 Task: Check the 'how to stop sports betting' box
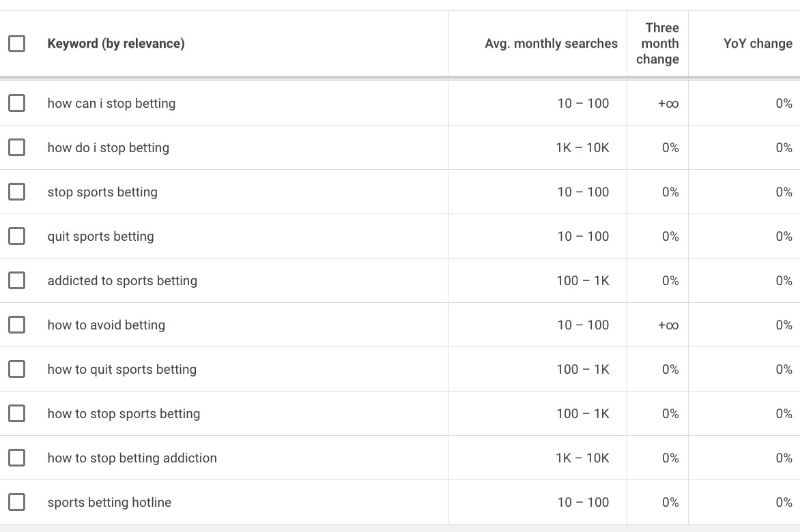16,413
